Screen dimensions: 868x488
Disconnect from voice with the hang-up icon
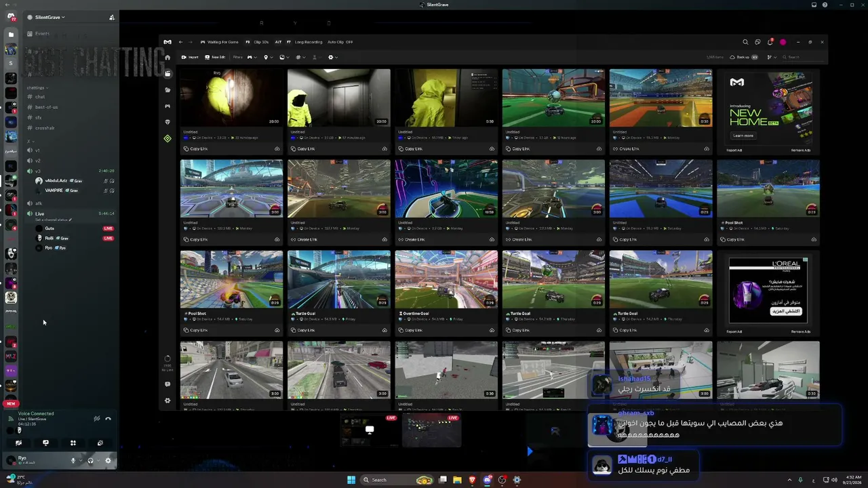pyautogui.click(x=108, y=419)
